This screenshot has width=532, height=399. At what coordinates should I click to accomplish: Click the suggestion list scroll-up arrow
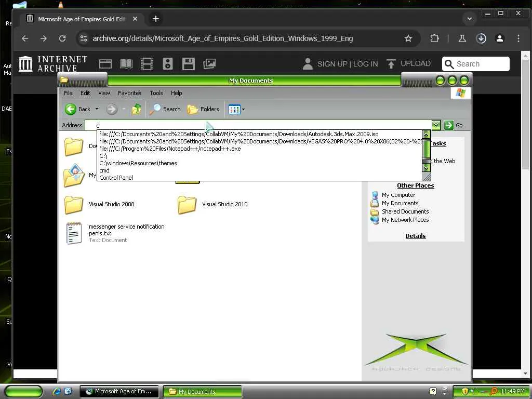point(426,135)
